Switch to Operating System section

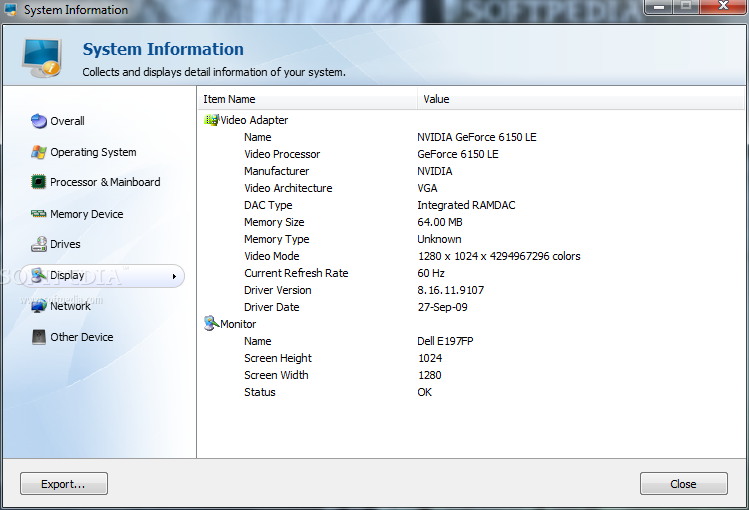pos(93,152)
